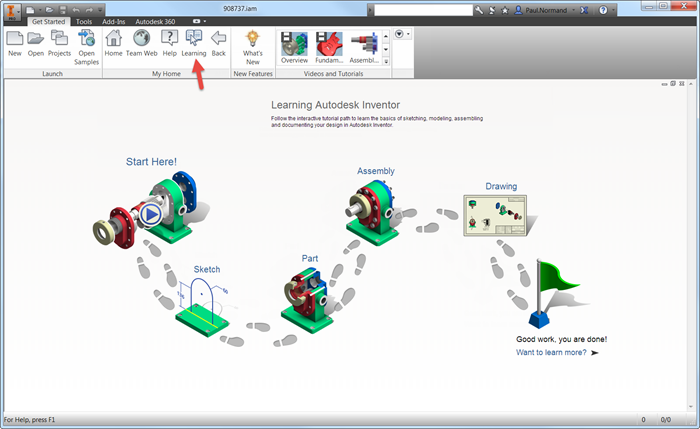Toggle the ribbon minimize button after tabs
700x429 pixels.
(196, 21)
